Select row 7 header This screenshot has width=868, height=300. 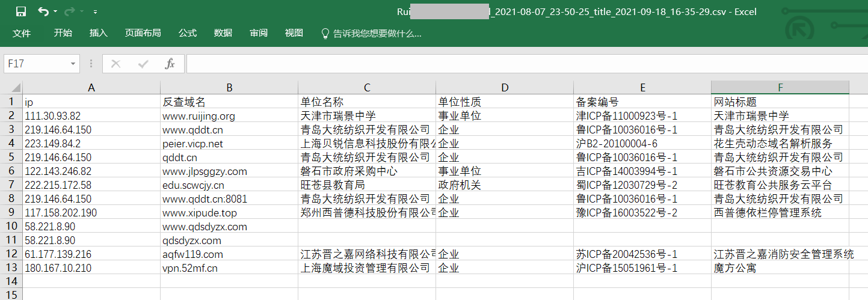point(11,185)
